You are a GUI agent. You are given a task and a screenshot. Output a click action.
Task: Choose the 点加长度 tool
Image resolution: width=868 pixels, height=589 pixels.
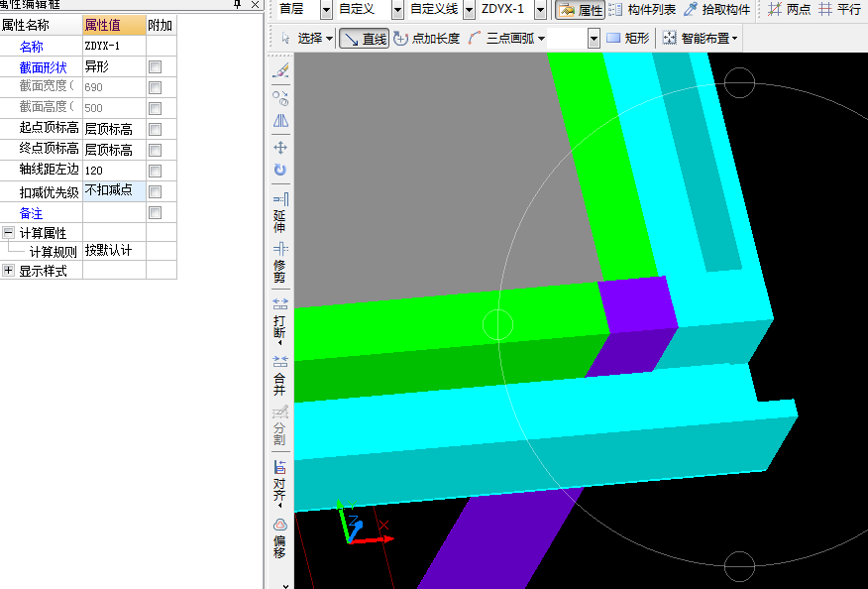426,39
